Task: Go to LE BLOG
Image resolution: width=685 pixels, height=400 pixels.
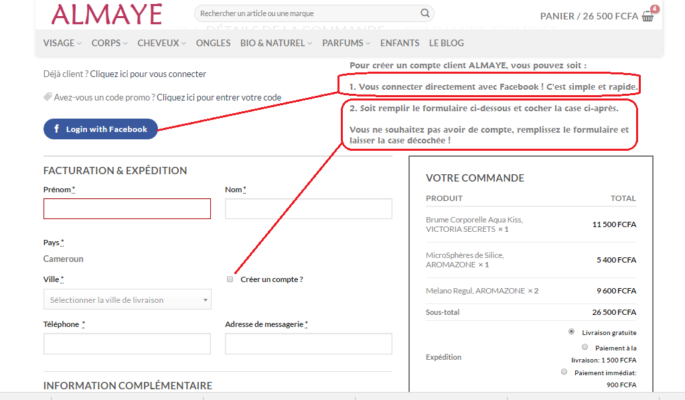Action: coord(446,43)
